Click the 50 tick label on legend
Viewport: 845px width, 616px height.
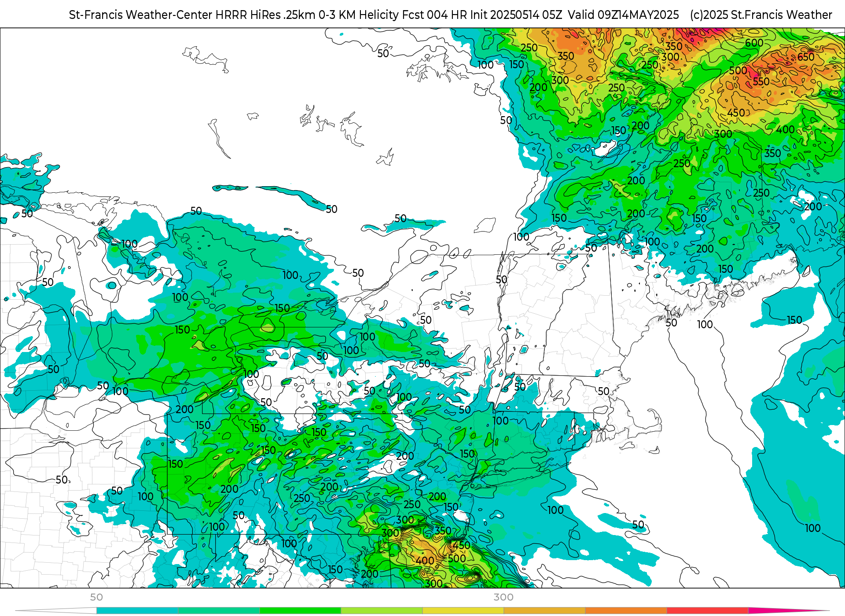pyautogui.click(x=96, y=597)
